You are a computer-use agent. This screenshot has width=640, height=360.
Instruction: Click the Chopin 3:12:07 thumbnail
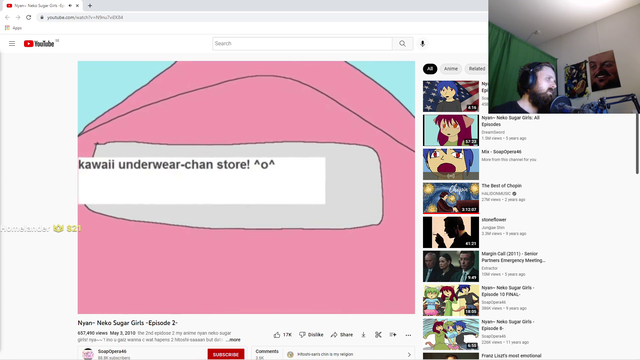pyautogui.click(x=451, y=198)
